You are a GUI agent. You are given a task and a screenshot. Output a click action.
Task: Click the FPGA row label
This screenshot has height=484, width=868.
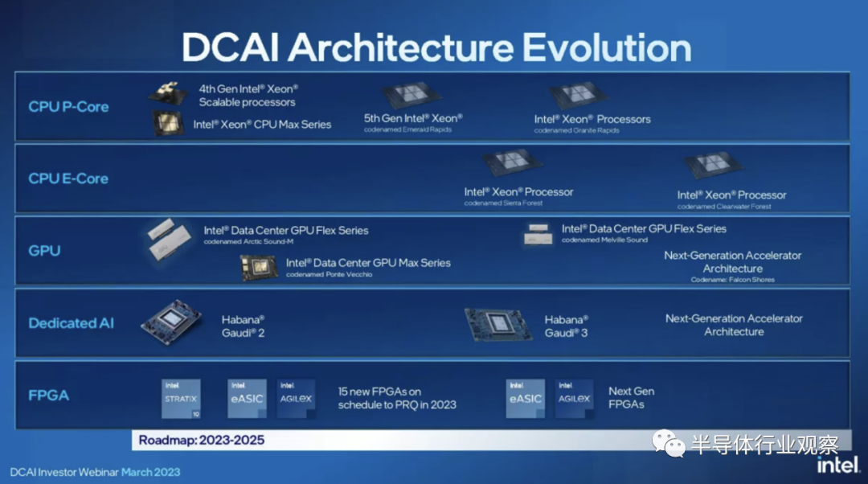pyautogui.click(x=49, y=396)
